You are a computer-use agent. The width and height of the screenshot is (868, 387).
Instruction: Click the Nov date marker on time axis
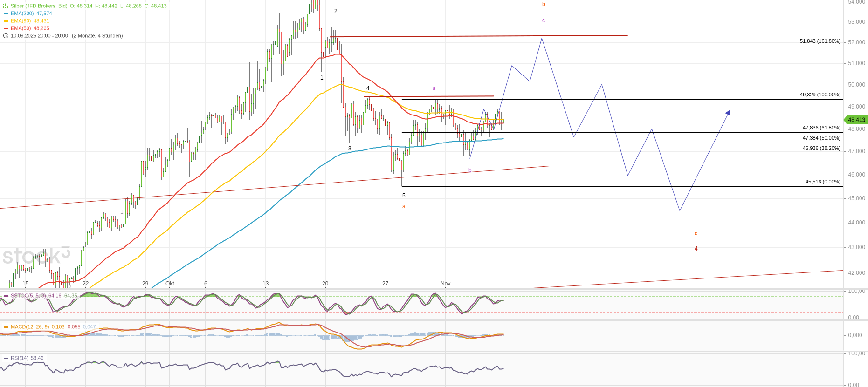(x=445, y=284)
